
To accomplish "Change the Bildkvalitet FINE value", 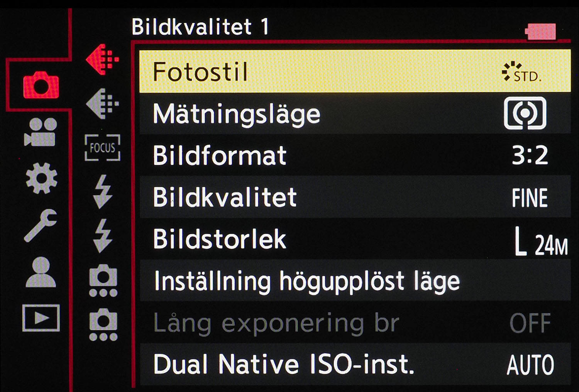I will [530, 198].
